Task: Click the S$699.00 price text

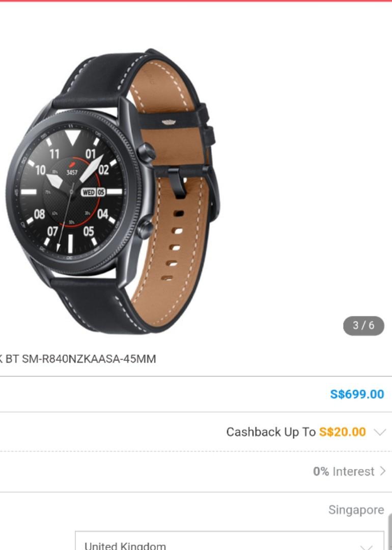Action: (357, 394)
